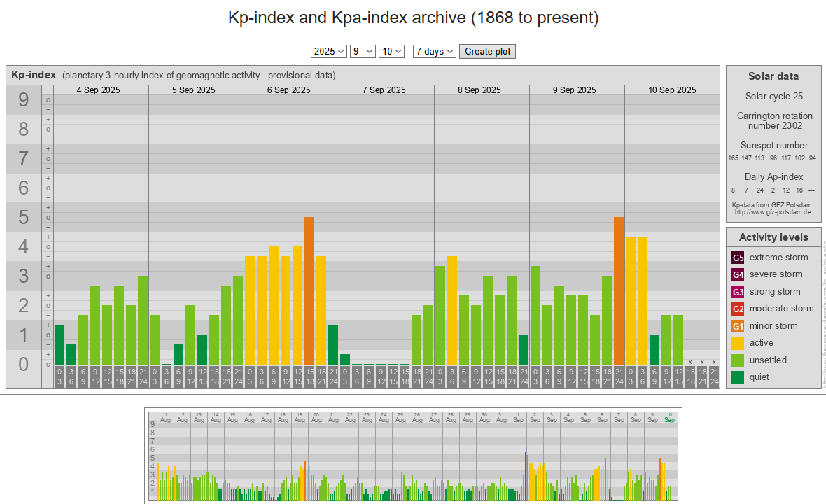
Task: Click the G1 minor storm legend icon
Action: [738, 326]
